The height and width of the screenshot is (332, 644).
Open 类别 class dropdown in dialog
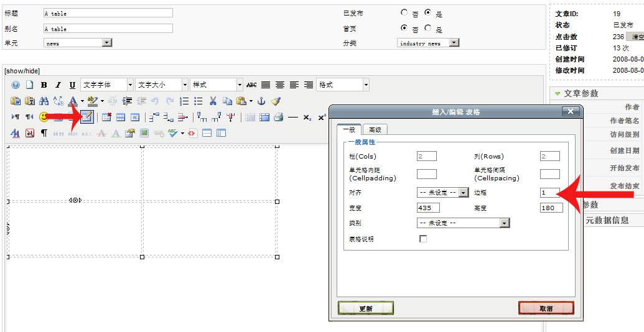click(463, 223)
